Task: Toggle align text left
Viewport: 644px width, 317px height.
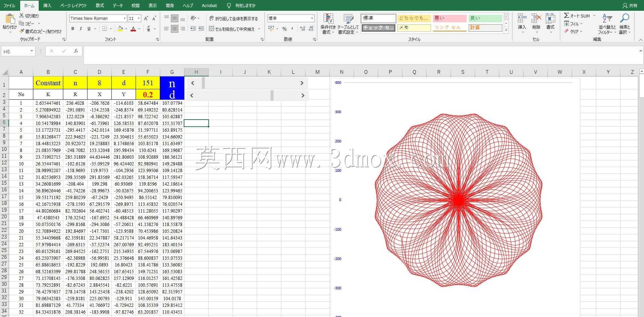Action: [x=167, y=29]
